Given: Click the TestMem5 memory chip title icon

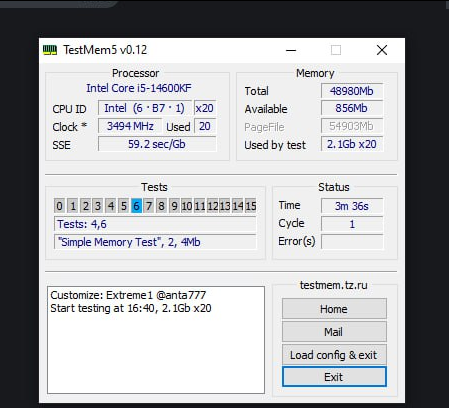Looking at the screenshot, I should (50, 50).
